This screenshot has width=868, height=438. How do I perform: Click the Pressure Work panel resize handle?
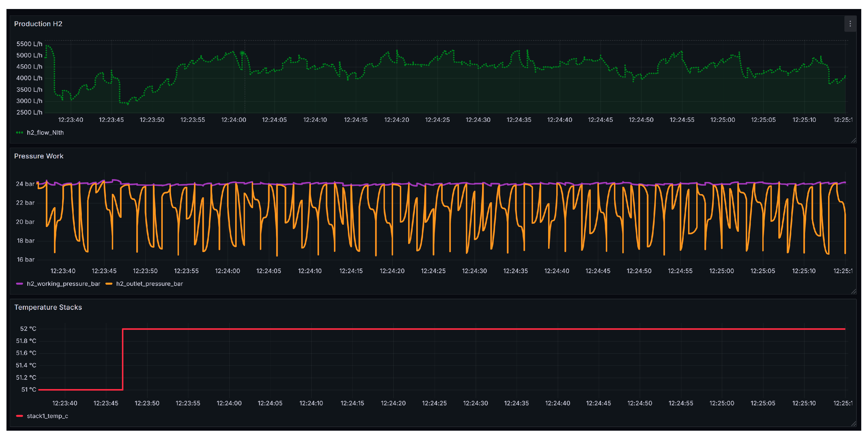pyautogui.click(x=853, y=291)
